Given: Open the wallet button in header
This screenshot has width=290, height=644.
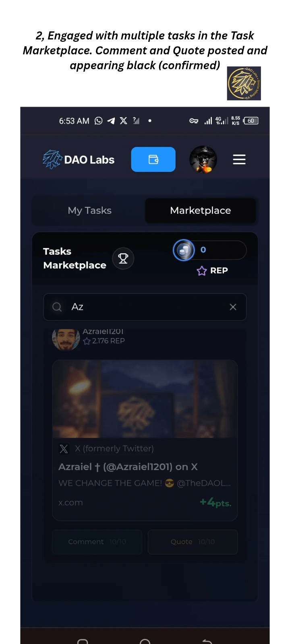Looking at the screenshot, I should pyautogui.click(x=153, y=159).
